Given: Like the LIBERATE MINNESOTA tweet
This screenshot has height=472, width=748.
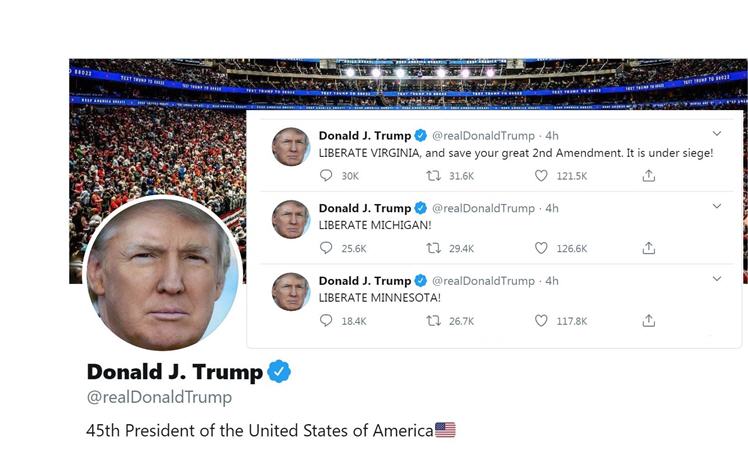Looking at the screenshot, I should pos(541,321).
